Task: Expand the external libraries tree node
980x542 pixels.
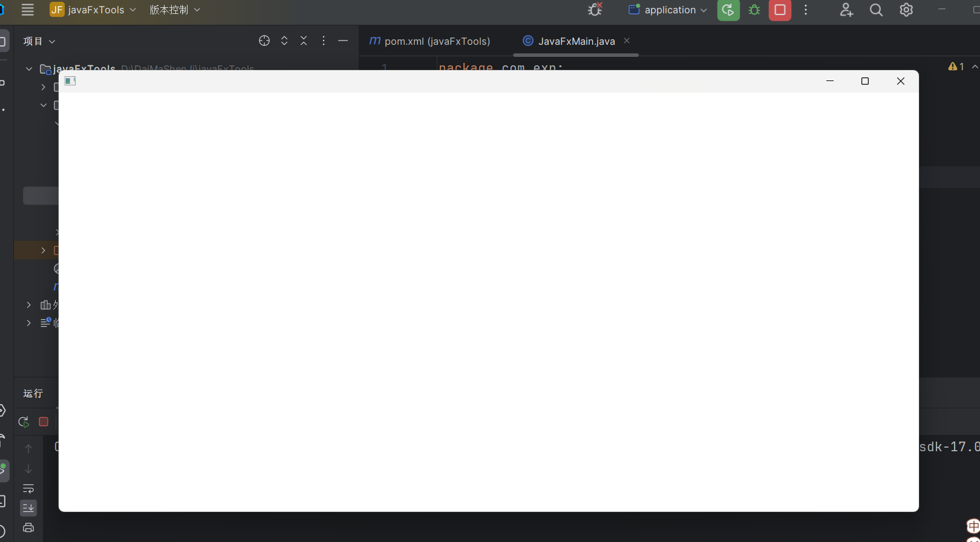Action: point(28,305)
